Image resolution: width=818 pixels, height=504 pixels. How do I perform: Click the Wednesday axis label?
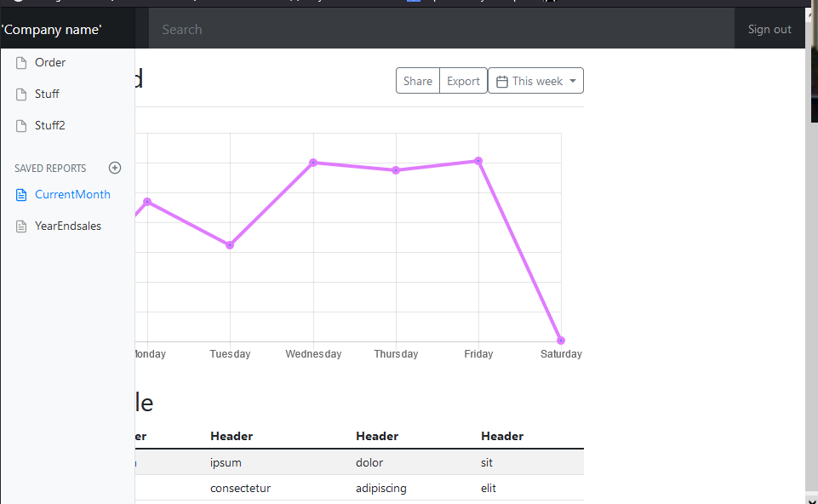[x=313, y=354]
